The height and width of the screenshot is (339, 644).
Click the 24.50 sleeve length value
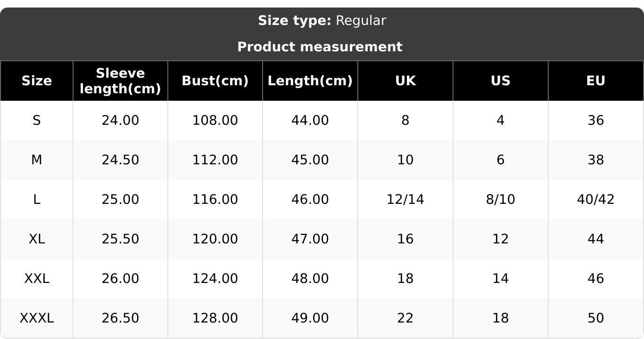coord(120,160)
